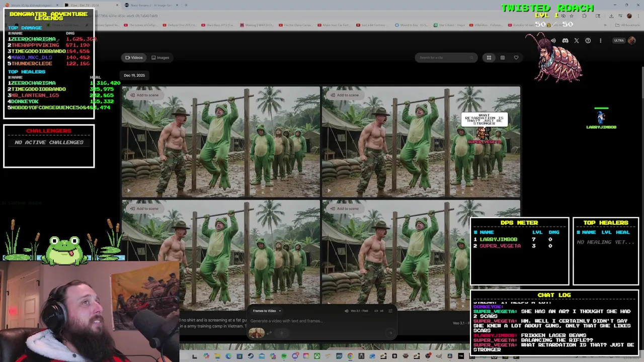
Task: Open the Microsoft Edge taskbar icon
Action: (228, 356)
